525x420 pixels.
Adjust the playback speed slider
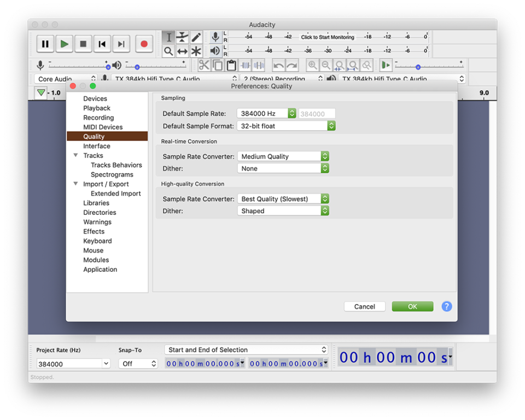pos(429,67)
